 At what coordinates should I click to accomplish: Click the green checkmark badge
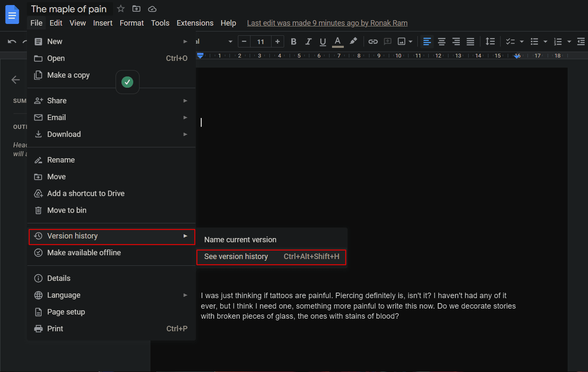[x=127, y=82]
